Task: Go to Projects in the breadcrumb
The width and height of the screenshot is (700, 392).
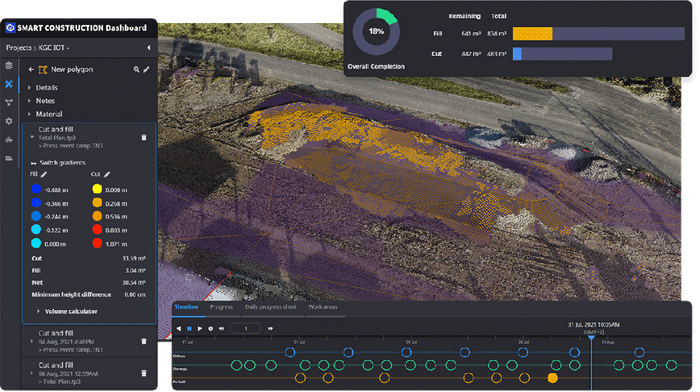Action: pyautogui.click(x=18, y=48)
